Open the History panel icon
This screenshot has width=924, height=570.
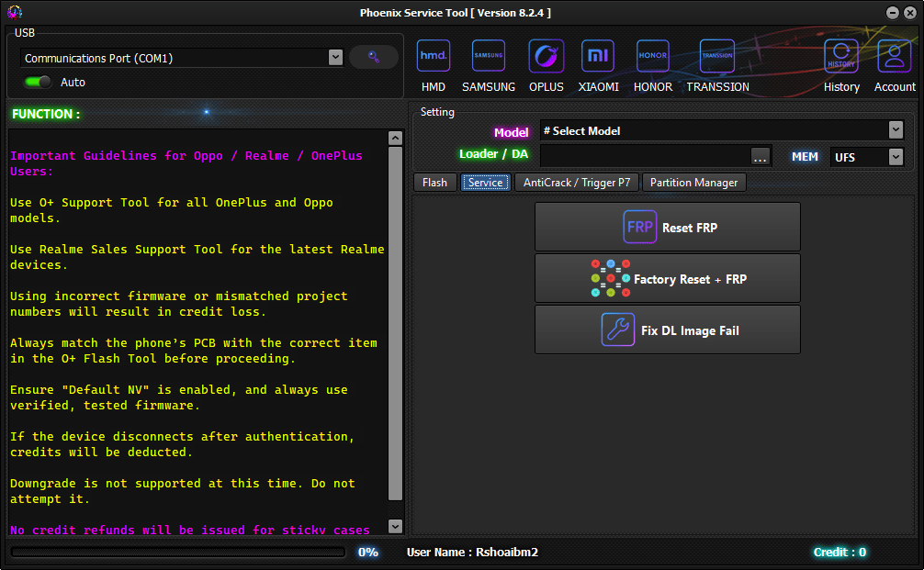coord(841,57)
